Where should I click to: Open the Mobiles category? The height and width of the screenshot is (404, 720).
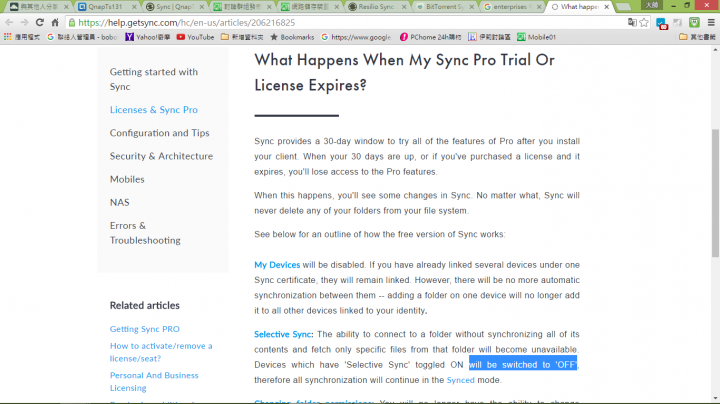pyautogui.click(x=127, y=179)
